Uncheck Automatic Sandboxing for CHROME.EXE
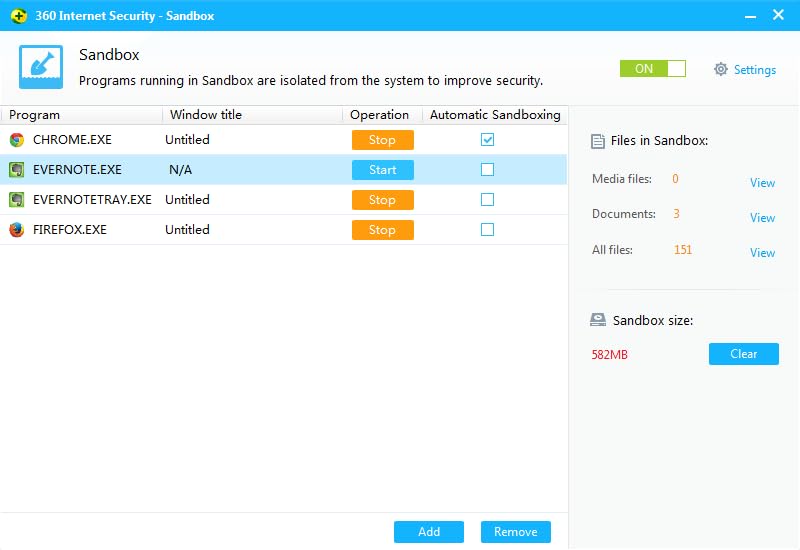Viewport: 800px width, 550px height. tap(487, 140)
